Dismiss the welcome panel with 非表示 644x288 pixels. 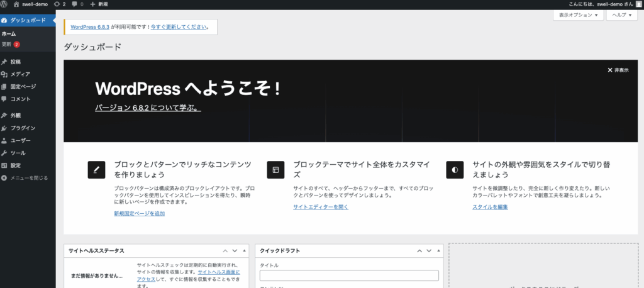coord(618,70)
